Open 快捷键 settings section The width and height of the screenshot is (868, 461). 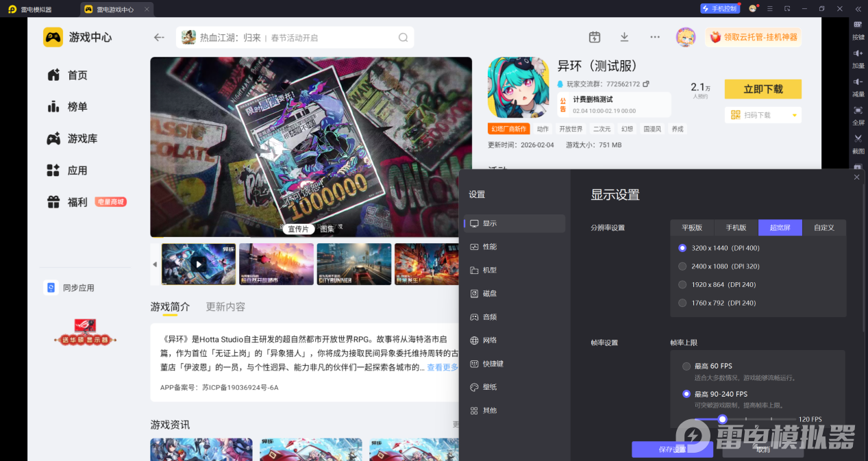point(514,364)
